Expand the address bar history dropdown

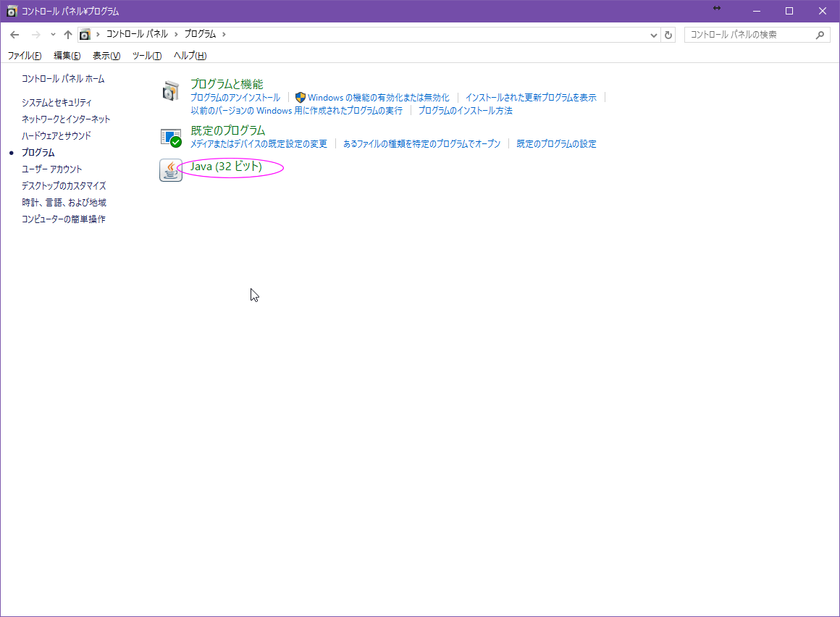(654, 35)
